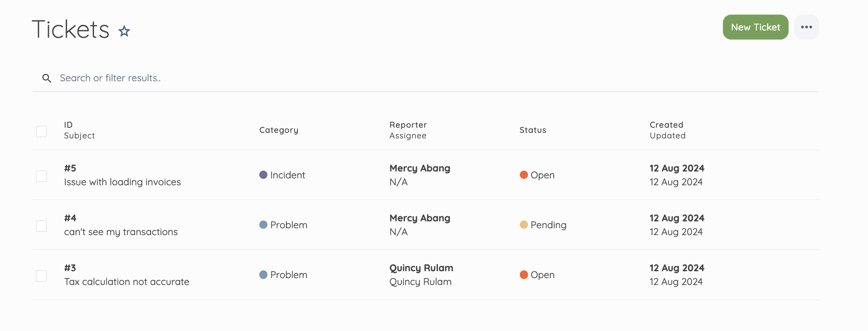
Task: Click the Open status indicator on ticket #3
Action: 537,275
